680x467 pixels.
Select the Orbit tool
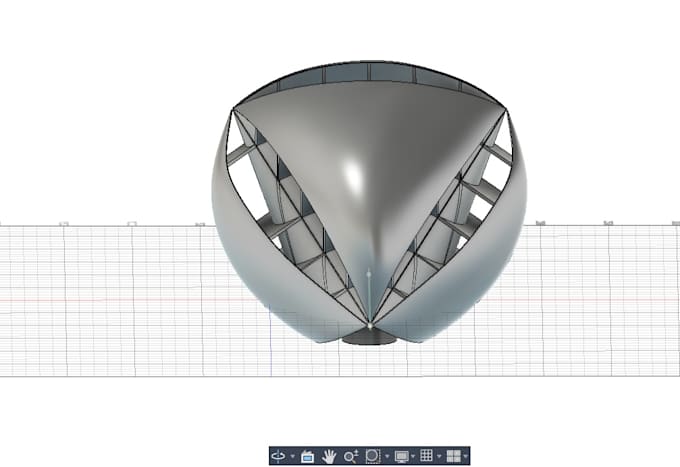(278, 456)
